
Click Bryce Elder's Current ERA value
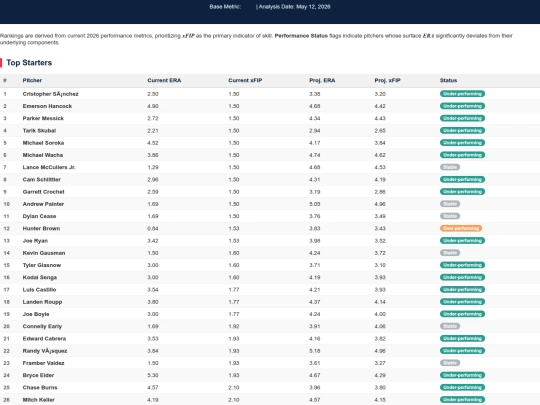click(153, 375)
